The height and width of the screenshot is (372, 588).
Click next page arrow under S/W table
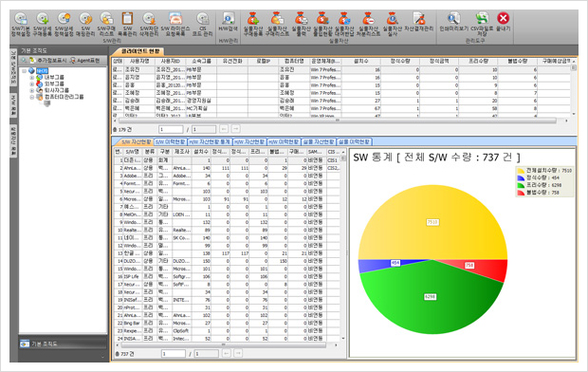(238, 353)
